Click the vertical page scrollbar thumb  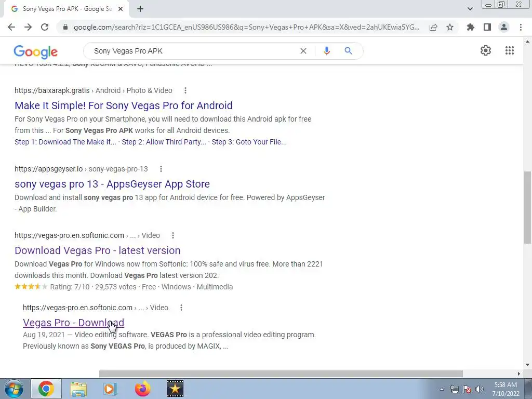528,207
